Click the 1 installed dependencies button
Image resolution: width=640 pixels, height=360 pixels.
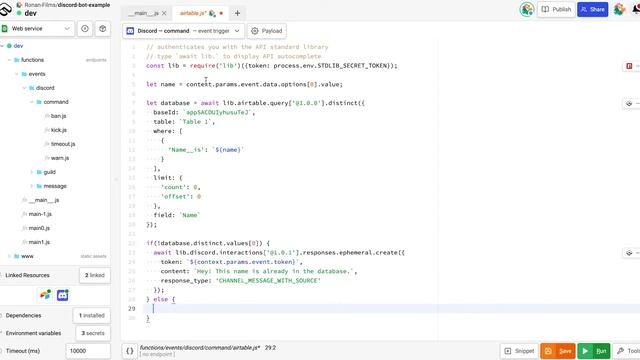coord(92,316)
